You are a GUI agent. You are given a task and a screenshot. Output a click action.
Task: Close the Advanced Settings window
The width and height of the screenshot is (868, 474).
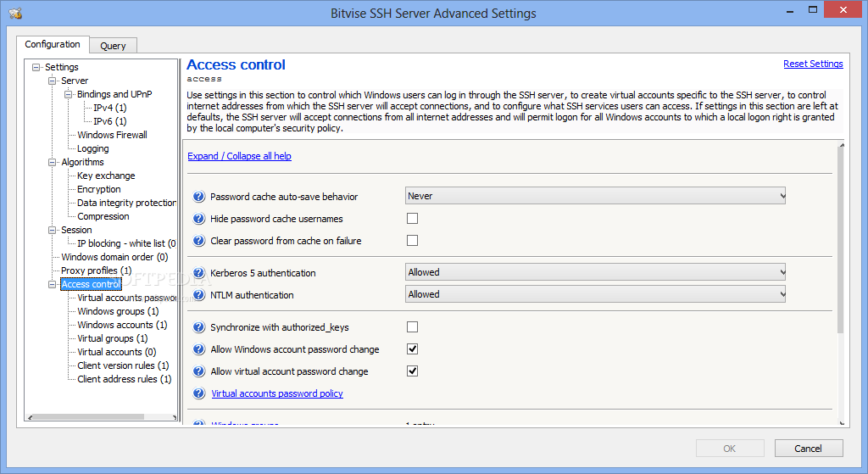coord(843,10)
